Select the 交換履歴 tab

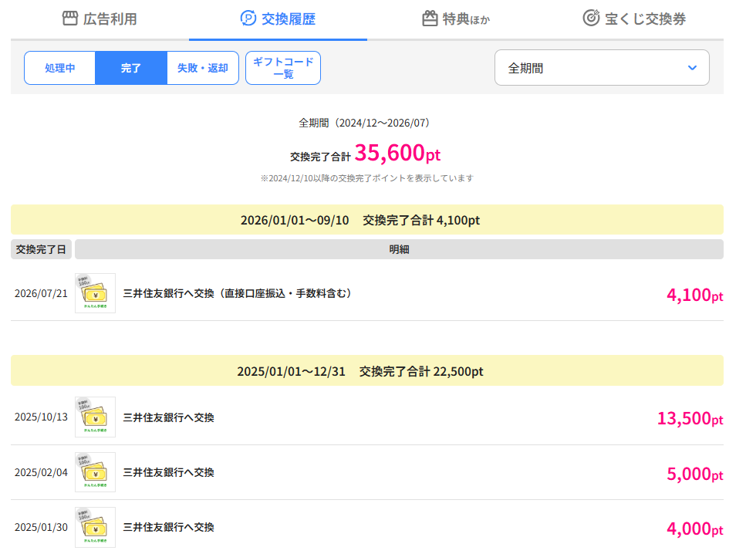click(278, 19)
